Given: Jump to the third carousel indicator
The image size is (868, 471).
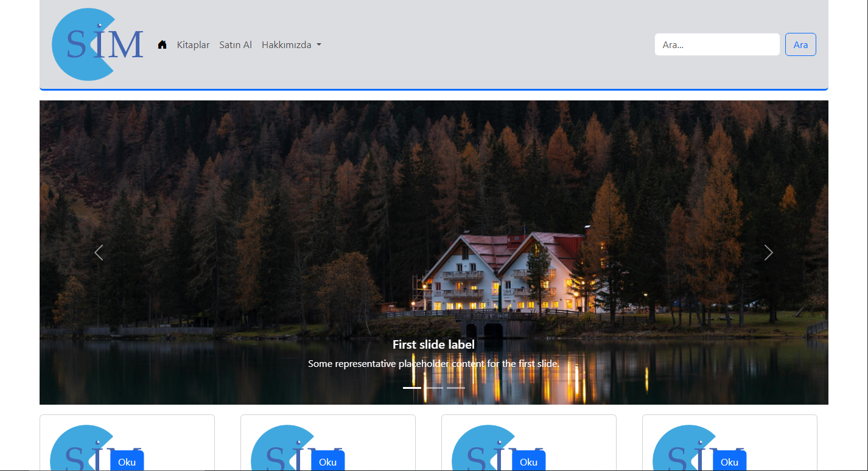Looking at the screenshot, I should pyautogui.click(x=456, y=388).
